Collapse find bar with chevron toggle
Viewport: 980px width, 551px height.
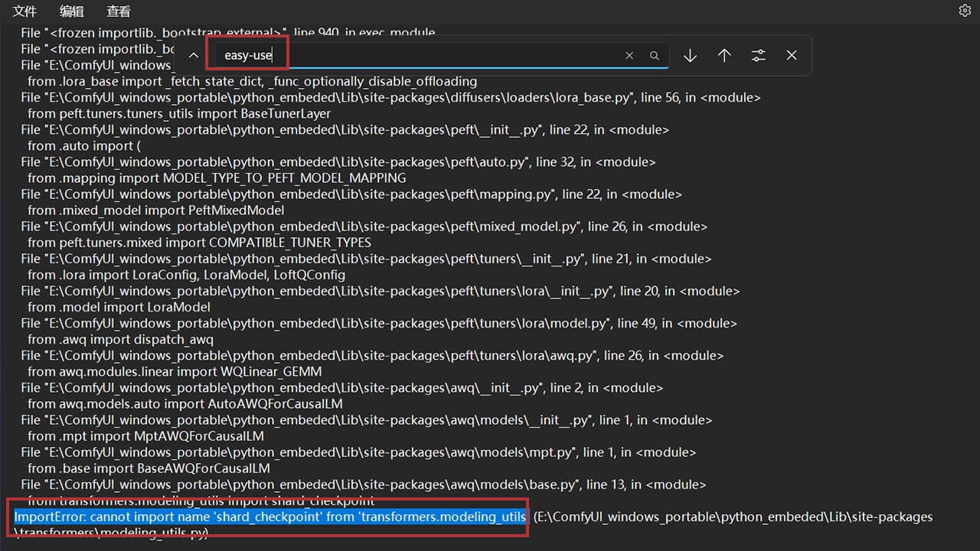(x=194, y=55)
